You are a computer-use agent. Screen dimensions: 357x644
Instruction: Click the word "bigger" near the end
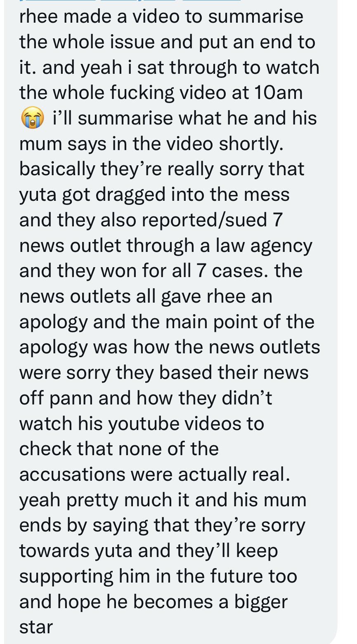pyautogui.click(x=261, y=602)
